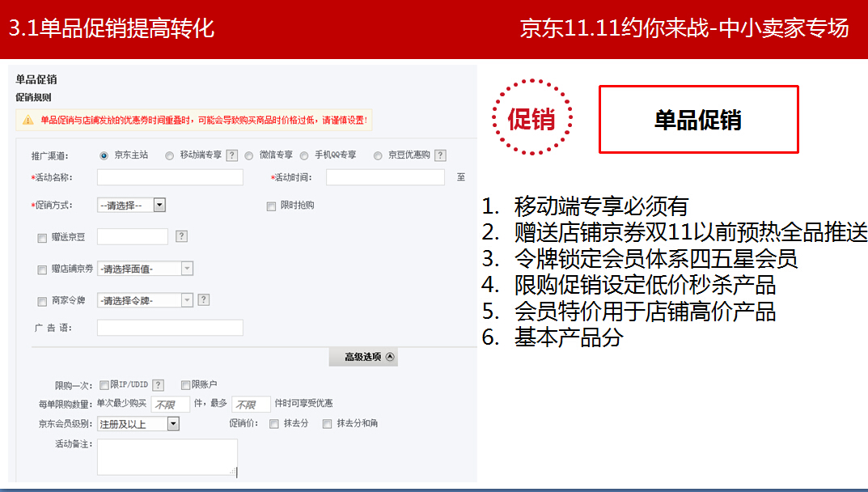Open the 促销方式 dropdown

(131, 205)
